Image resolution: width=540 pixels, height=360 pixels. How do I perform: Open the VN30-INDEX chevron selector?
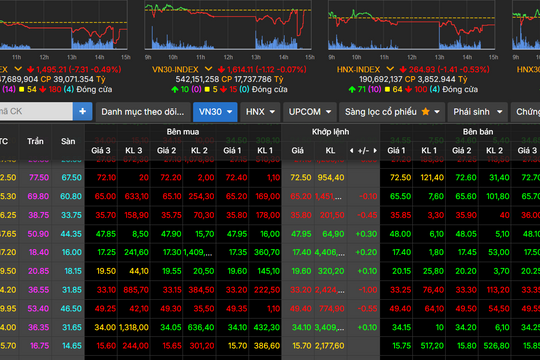(208, 69)
